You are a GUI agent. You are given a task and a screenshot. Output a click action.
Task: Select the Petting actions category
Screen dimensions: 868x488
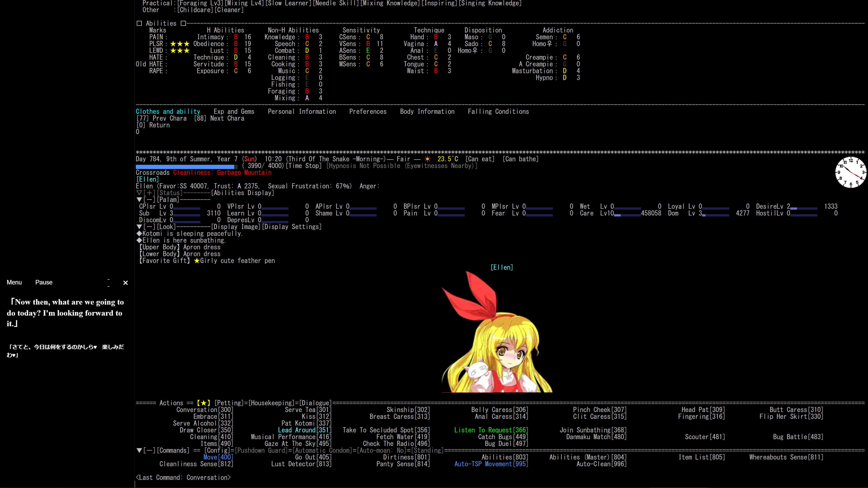[229, 403]
